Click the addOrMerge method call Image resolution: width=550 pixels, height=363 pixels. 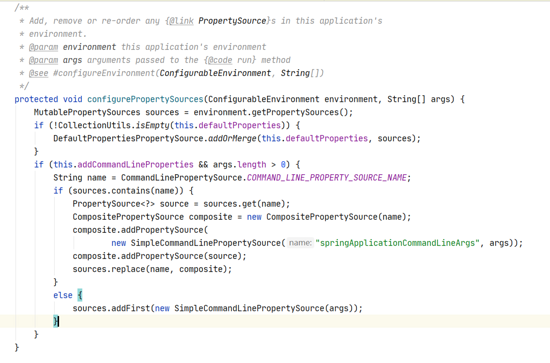point(232,139)
